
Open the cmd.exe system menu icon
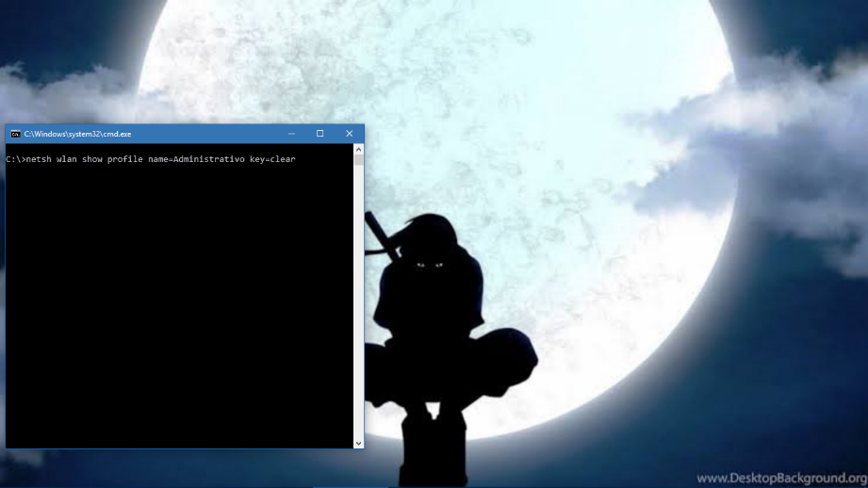coord(15,134)
